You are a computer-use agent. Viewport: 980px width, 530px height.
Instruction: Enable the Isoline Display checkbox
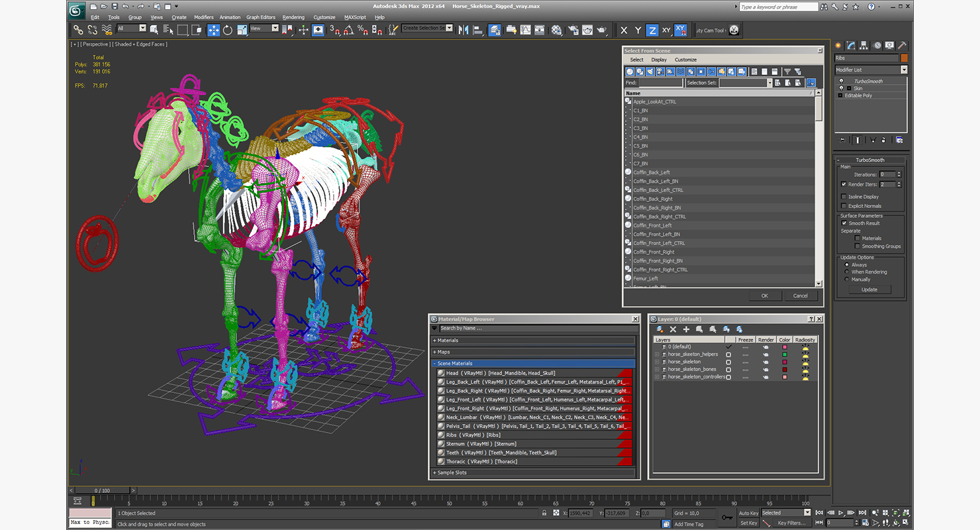[x=844, y=197]
